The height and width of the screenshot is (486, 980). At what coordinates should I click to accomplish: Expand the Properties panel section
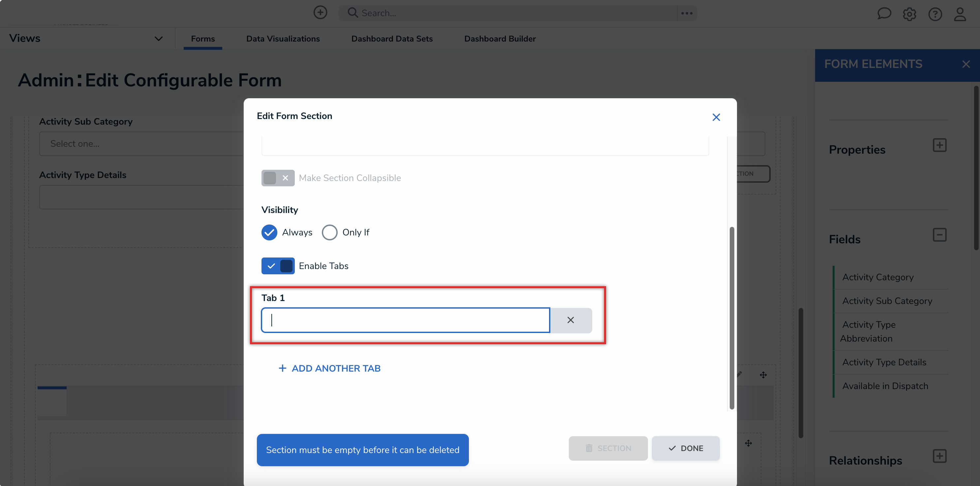click(939, 145)
